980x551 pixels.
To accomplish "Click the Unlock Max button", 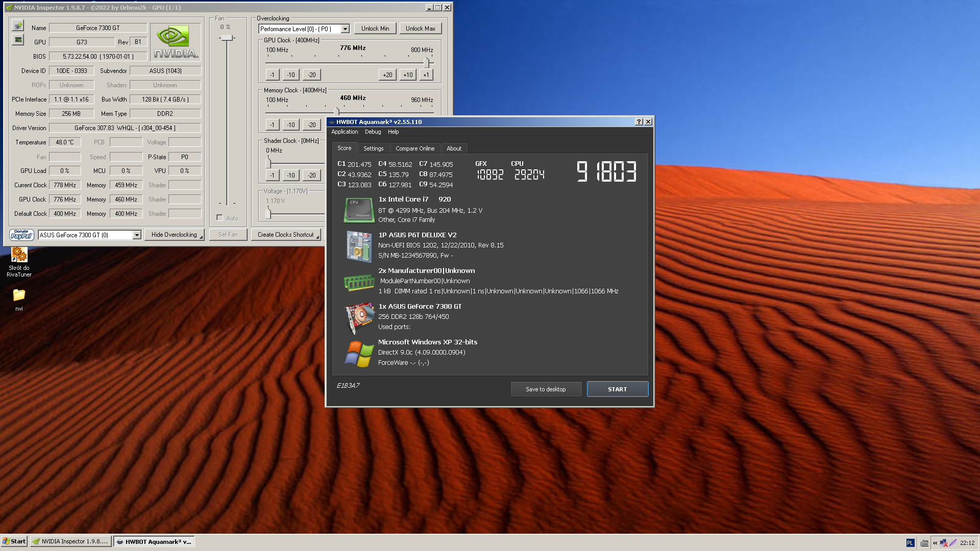I will [421, 29].
